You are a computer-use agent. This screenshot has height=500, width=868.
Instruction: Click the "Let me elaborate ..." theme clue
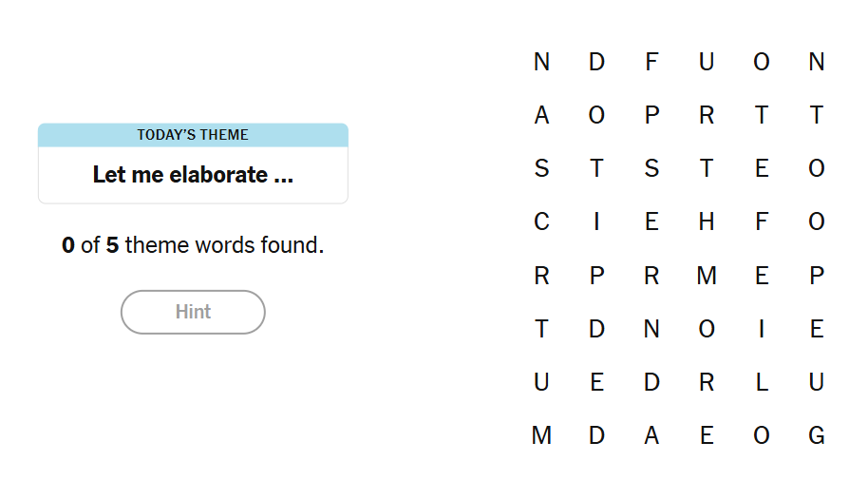pos(193,175)
